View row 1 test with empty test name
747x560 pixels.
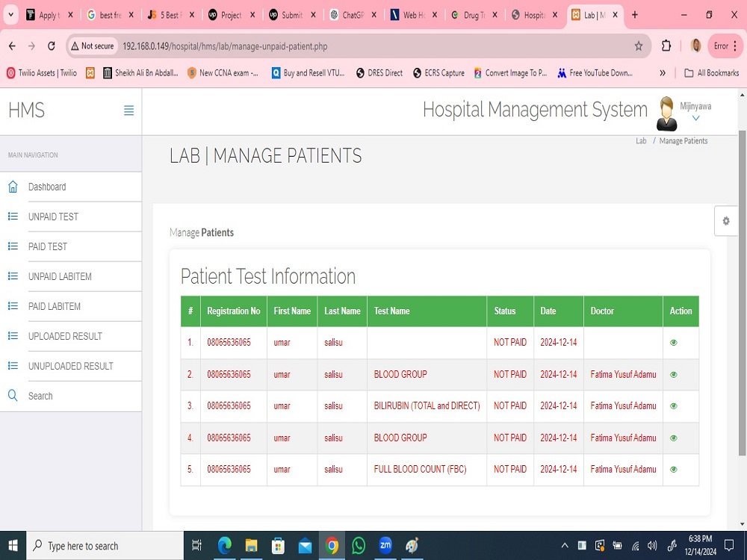(x=674, y=343)
